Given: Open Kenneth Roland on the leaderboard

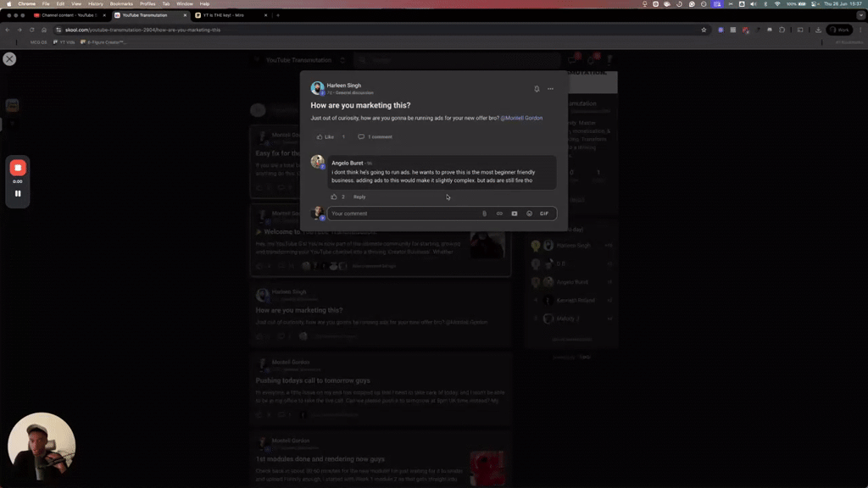Looking at the screenshot, I should (576, 301).
